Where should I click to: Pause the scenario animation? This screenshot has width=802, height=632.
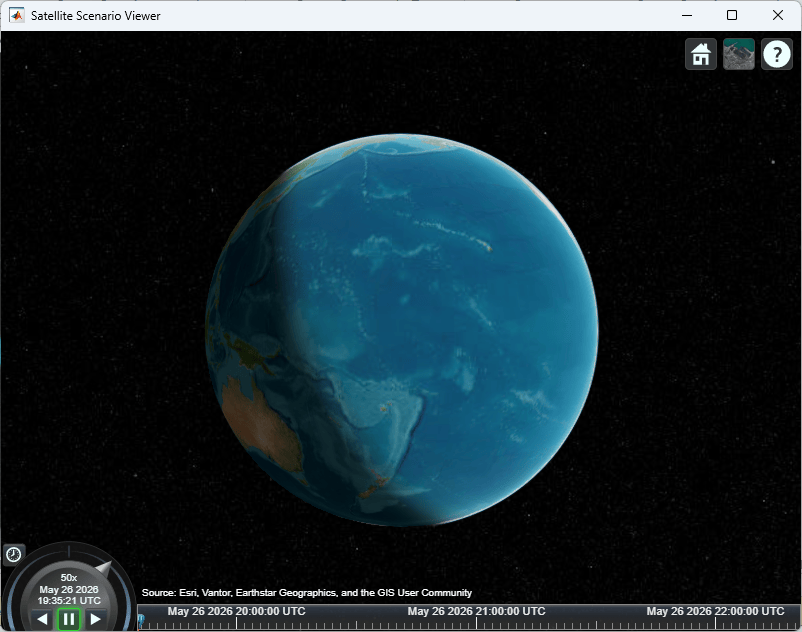[69, 619]
